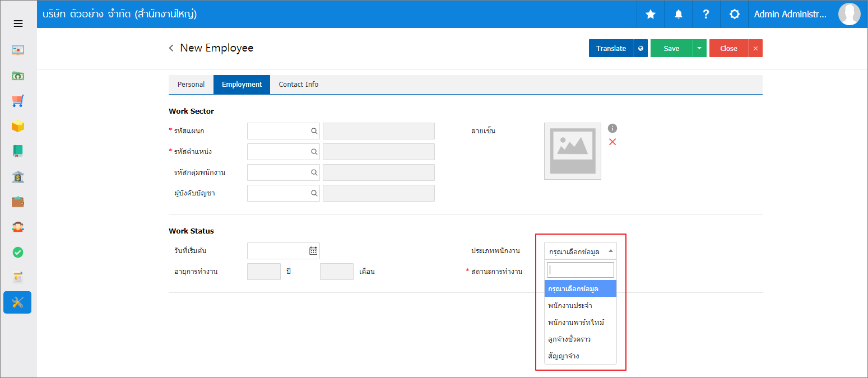Image resolution: width=868 pixels, height=378 pixels.
Task: Switch to the Personal tab
Action: pyautogui.click(x=191, y=85)
